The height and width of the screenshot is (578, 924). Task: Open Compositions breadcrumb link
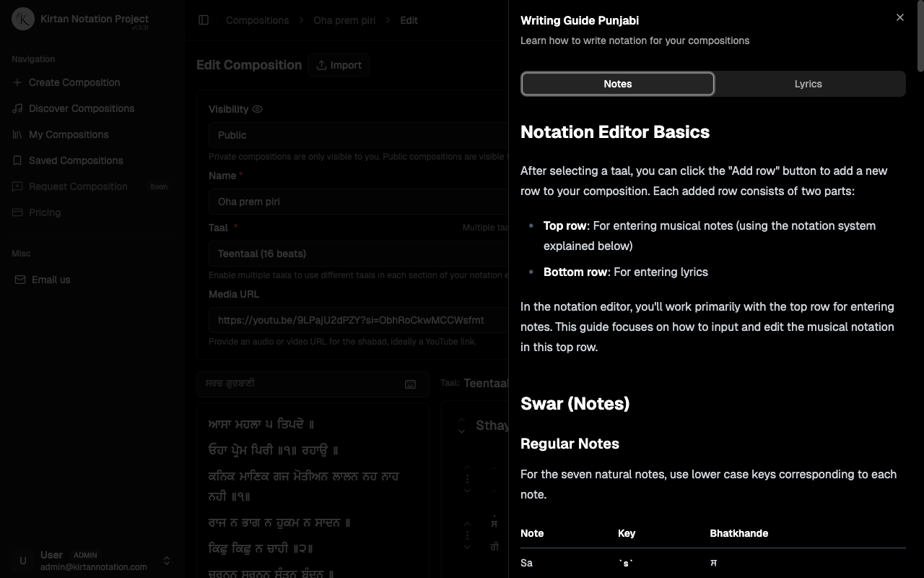(257, 20)
